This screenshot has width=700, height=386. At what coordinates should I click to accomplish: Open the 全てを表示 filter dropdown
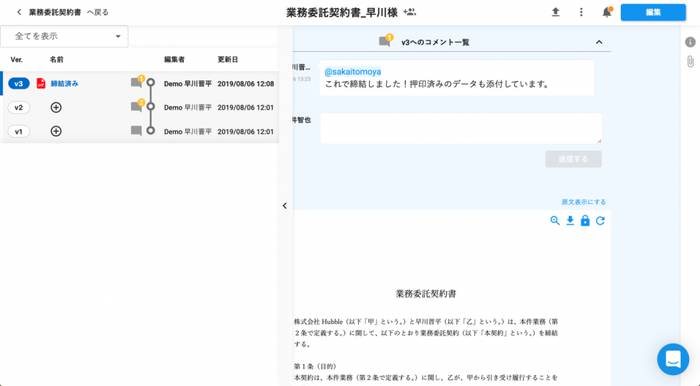[x=64, y=36]
